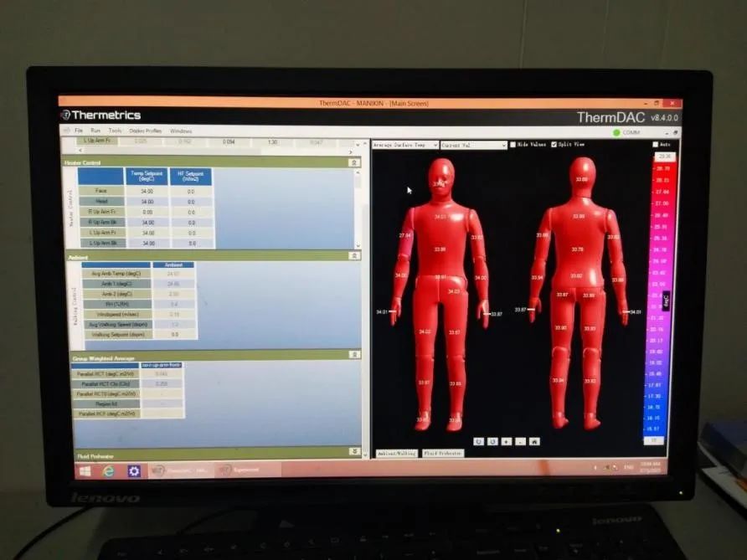Reset manikin view with home icon

(534, 441)
